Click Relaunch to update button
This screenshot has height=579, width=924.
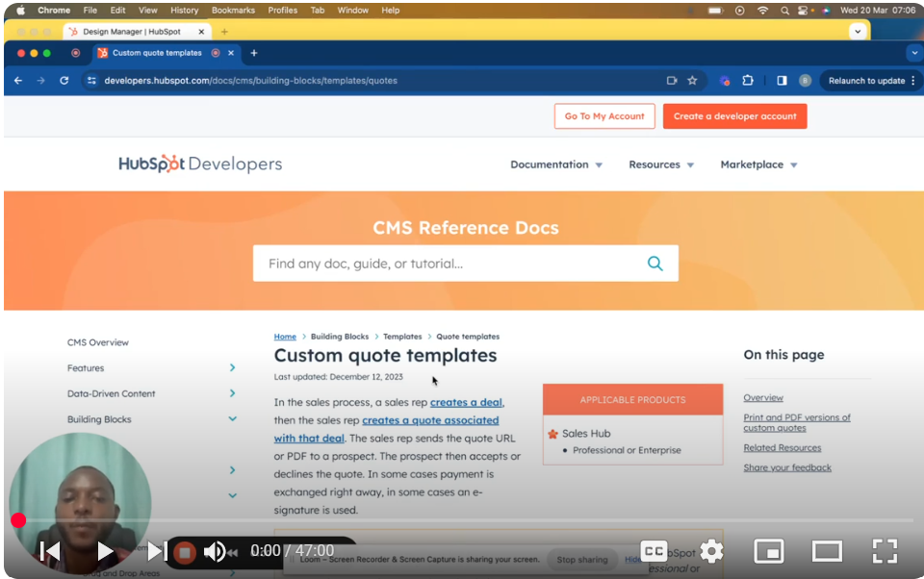[x=866, y=81]
